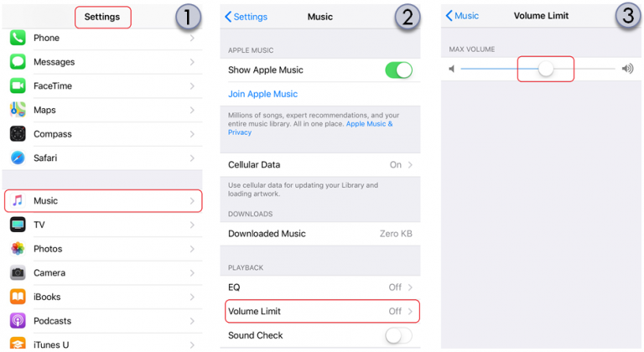Tap the loud speaker icon at slider end
The width and height of the screenshot is (644, 352).
627,69
